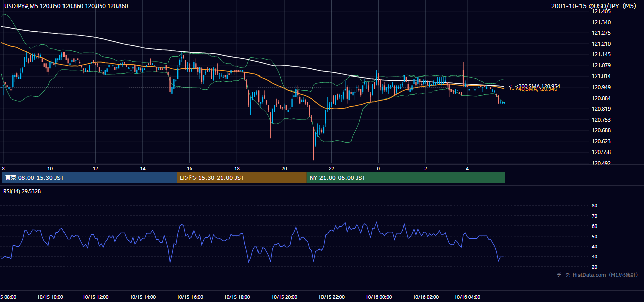Click RSI scale level 70
Viewport: 644px width, 302px height.
pyautogui.click(x=594, y=216)
